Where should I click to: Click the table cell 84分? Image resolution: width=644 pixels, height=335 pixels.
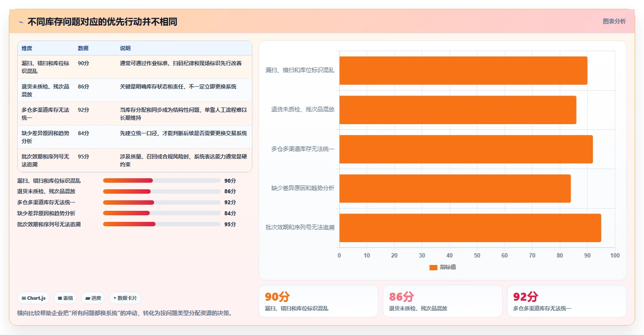tap(83, 133)
